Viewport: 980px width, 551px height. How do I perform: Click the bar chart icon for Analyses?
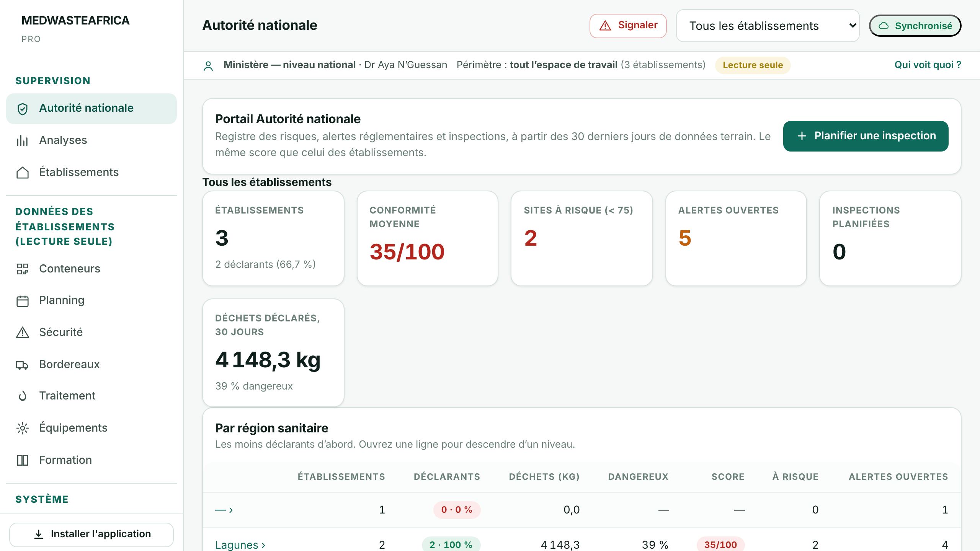(x=23, y=140)
